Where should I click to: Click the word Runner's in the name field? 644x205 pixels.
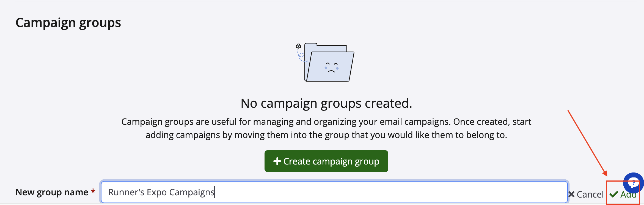point(126,192)
